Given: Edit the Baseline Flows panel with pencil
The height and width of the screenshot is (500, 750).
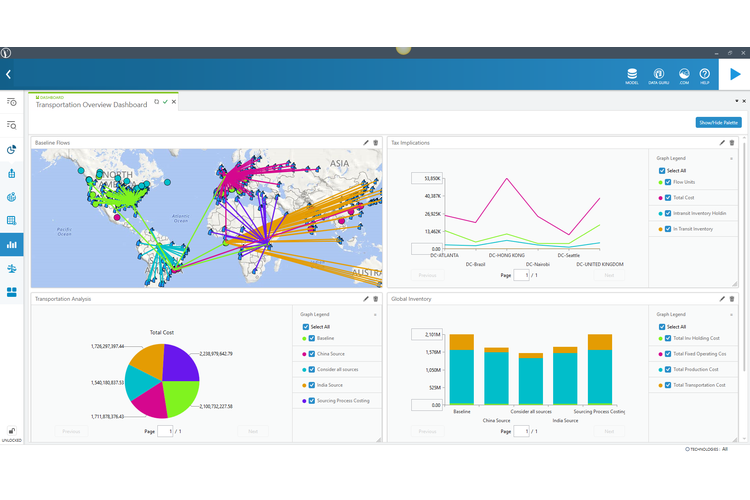Looking at the screenshot, I should (366, 143).
